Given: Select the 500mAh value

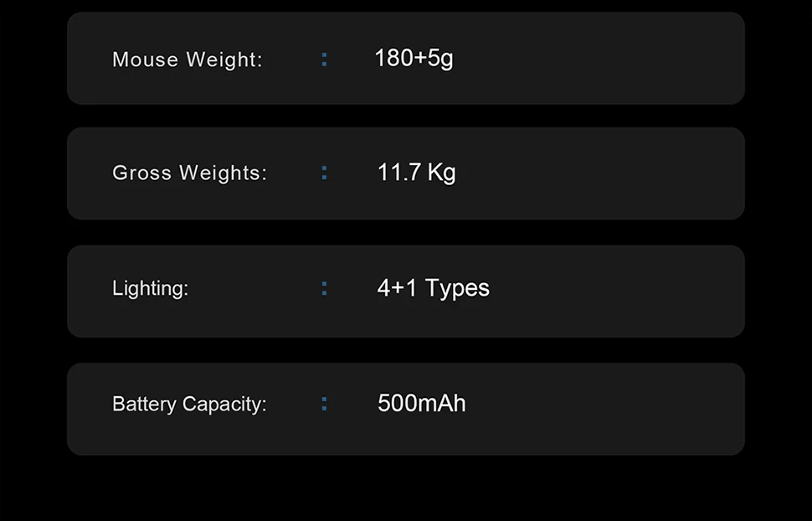Looking at the screenshot, I should click(422, 404).
